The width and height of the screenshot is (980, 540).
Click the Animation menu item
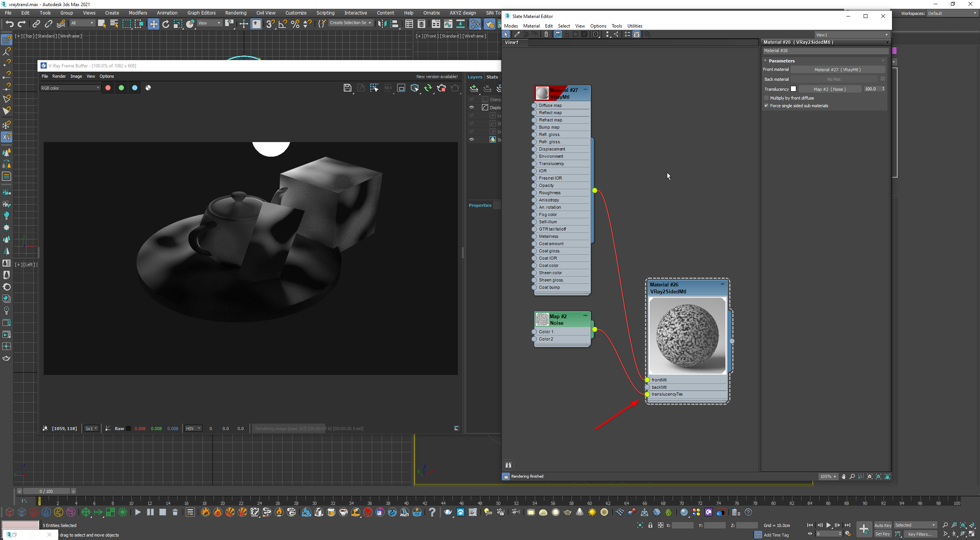[x=167, y=13]
